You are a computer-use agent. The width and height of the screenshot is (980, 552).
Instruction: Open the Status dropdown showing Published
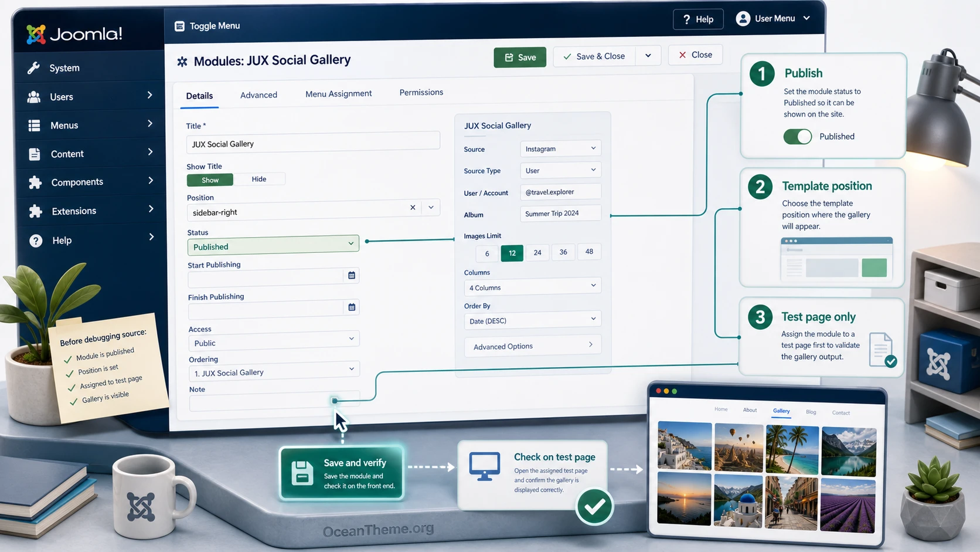(273, 246)
